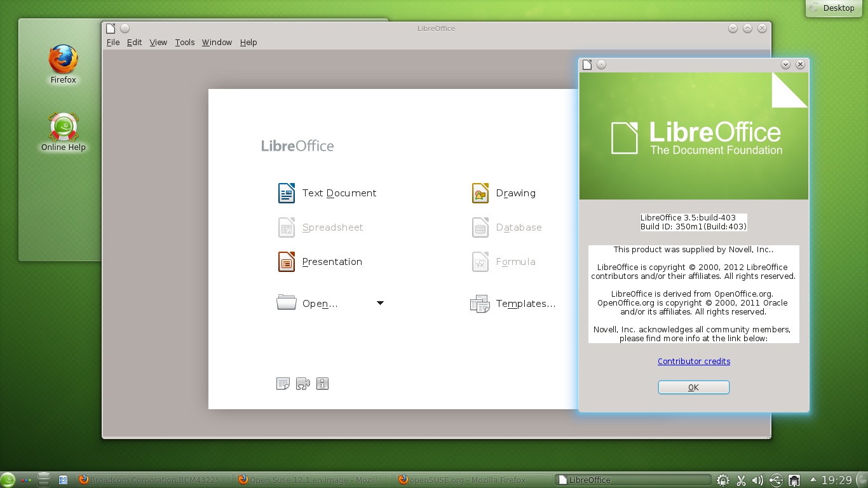868x488 pixels.
Task: Open the File menu
Action: (x=113, y=42)
